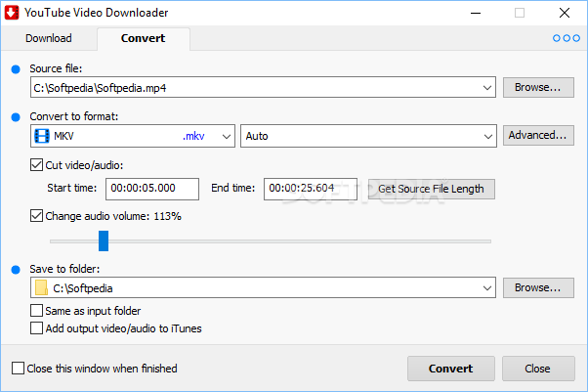The height and width of the screenshot is (392, 588).
Task: Click Browse next to Source file
Action: (538, 87)
